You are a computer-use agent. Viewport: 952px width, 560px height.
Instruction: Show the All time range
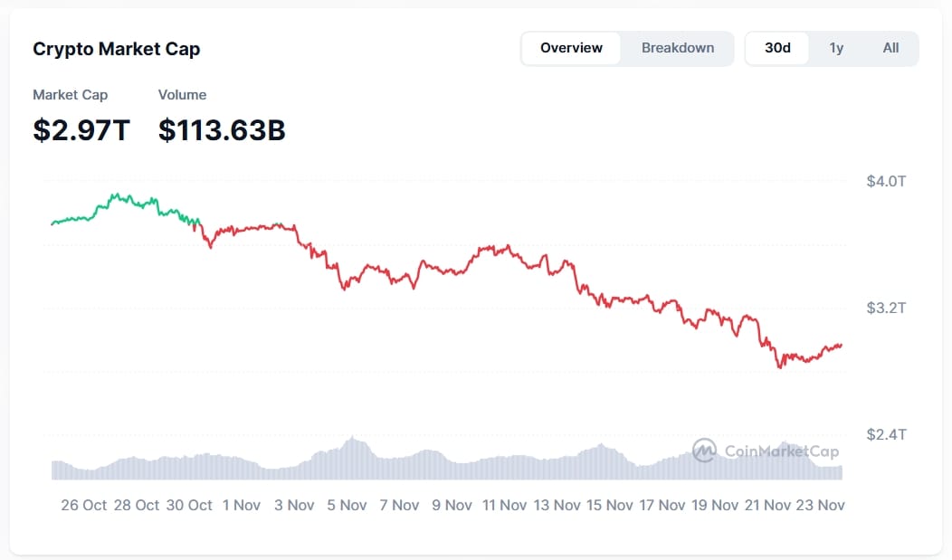[890, 49]
